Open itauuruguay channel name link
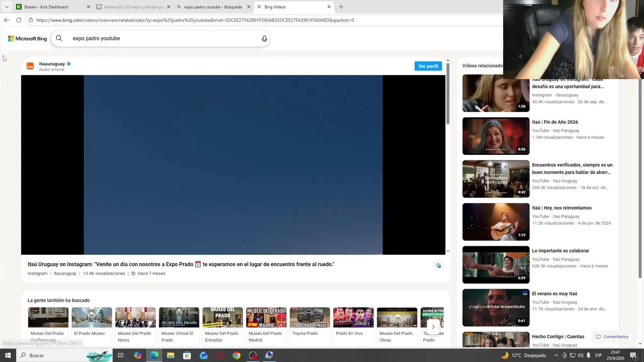 [x=52, y=64]
